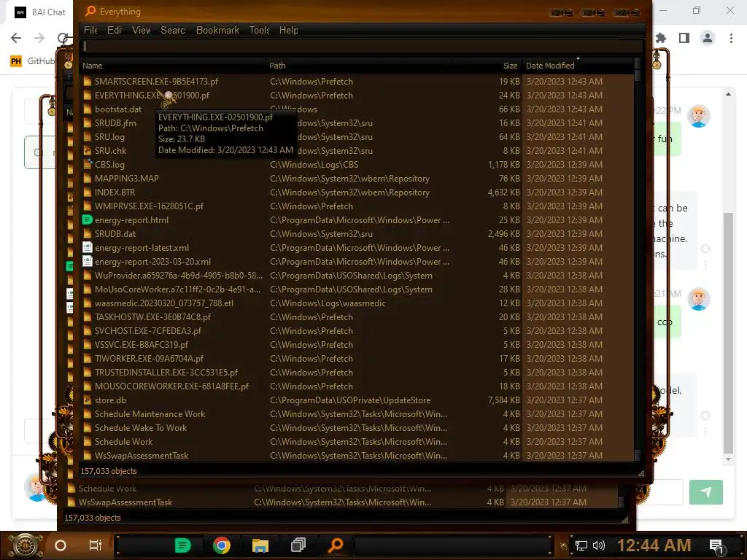Select SRU.log file row

click(x=357, y=136)
